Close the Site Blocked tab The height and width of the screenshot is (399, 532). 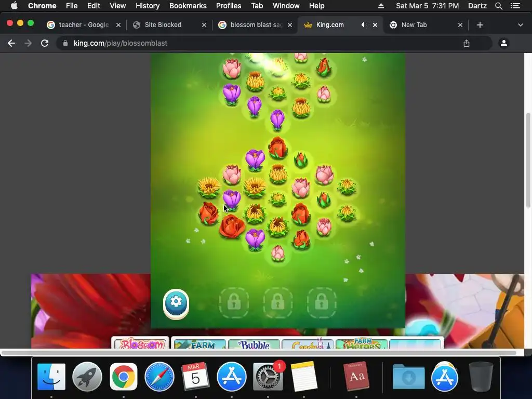[x=204, y=25]
